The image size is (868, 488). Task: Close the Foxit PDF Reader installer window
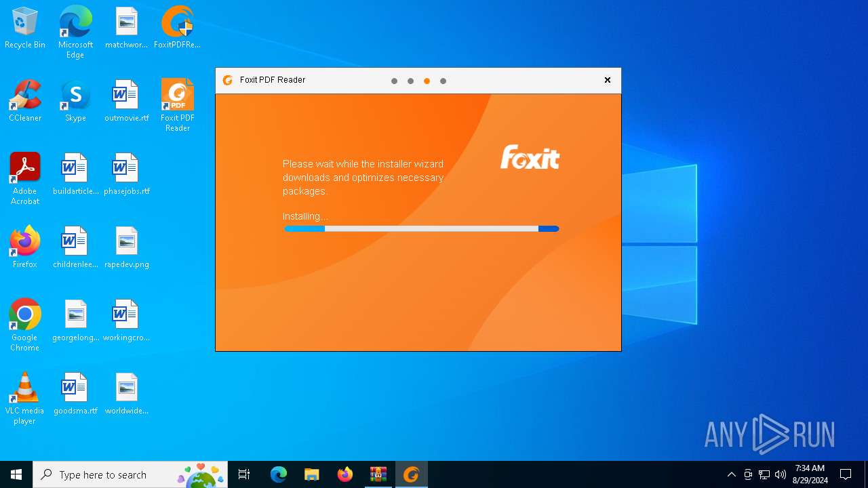click(608, 80)
